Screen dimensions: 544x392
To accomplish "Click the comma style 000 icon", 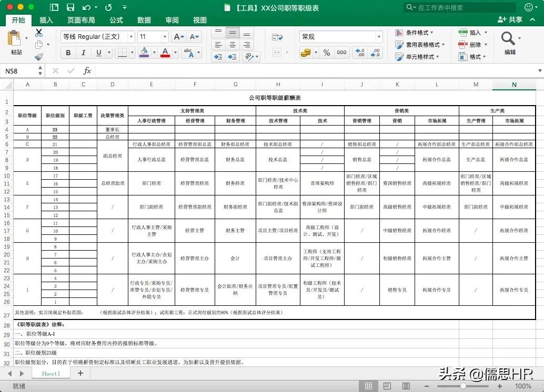I will (x=341, y=53).
